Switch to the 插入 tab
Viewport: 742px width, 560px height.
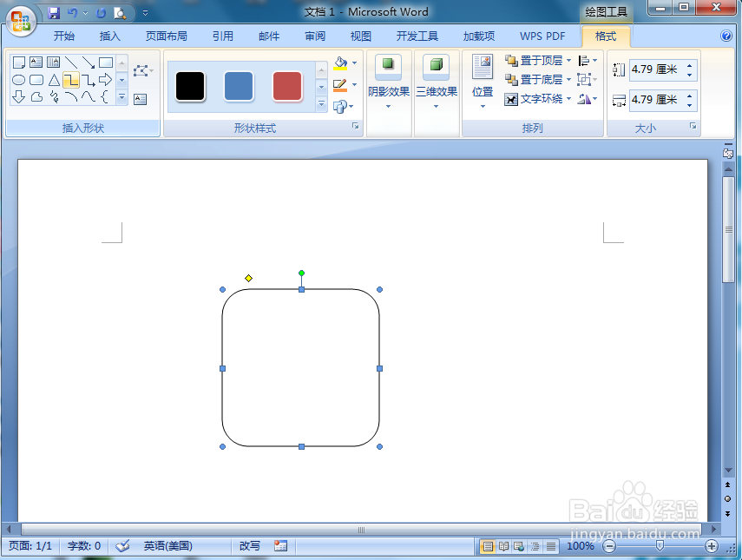[110, 36]
